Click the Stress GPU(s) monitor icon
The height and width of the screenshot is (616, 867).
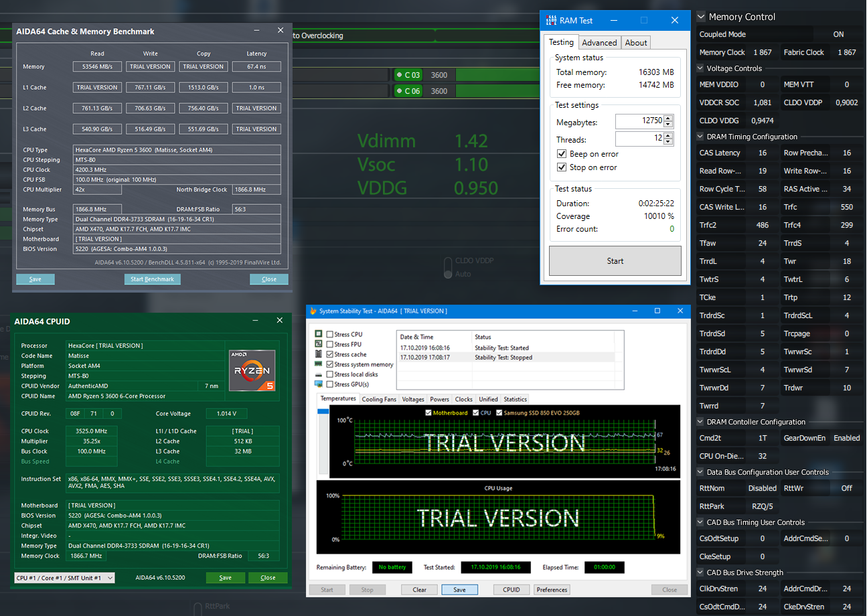coord(319,384)
